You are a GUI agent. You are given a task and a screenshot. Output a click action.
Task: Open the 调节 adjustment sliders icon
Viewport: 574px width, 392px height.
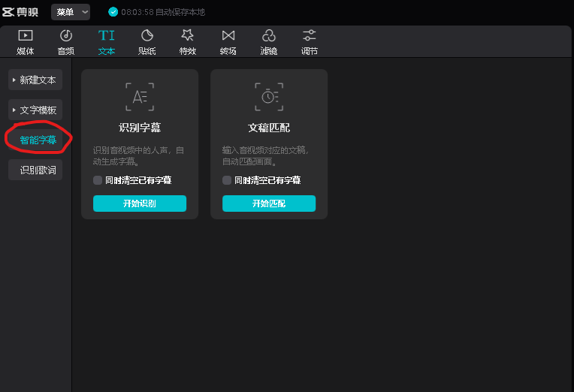[310, 35]
